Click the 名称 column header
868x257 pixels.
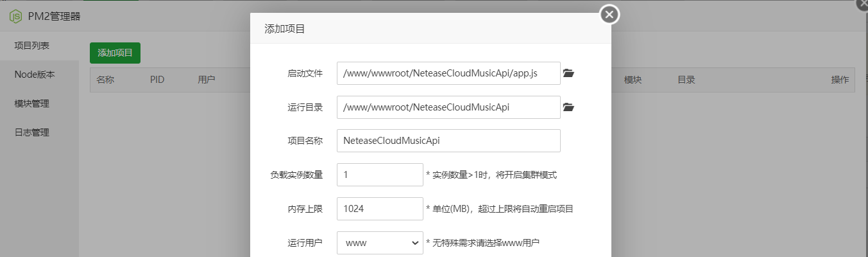coord(105,80)
